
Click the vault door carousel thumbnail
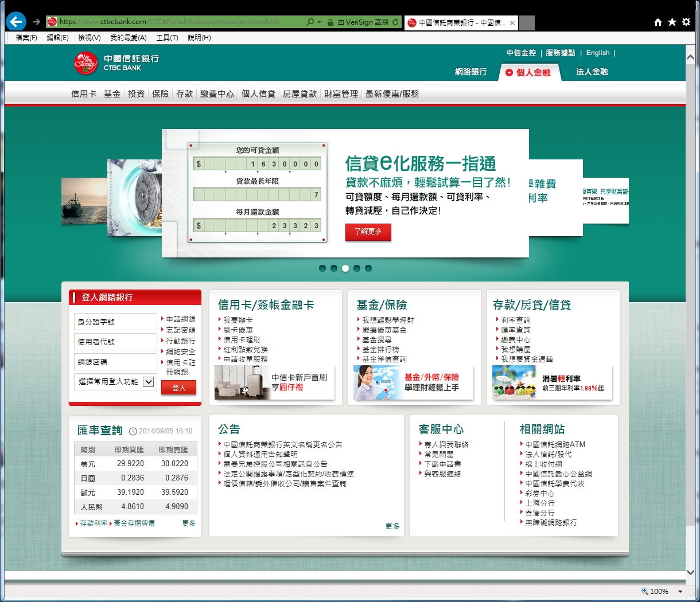tap(134, 198)
